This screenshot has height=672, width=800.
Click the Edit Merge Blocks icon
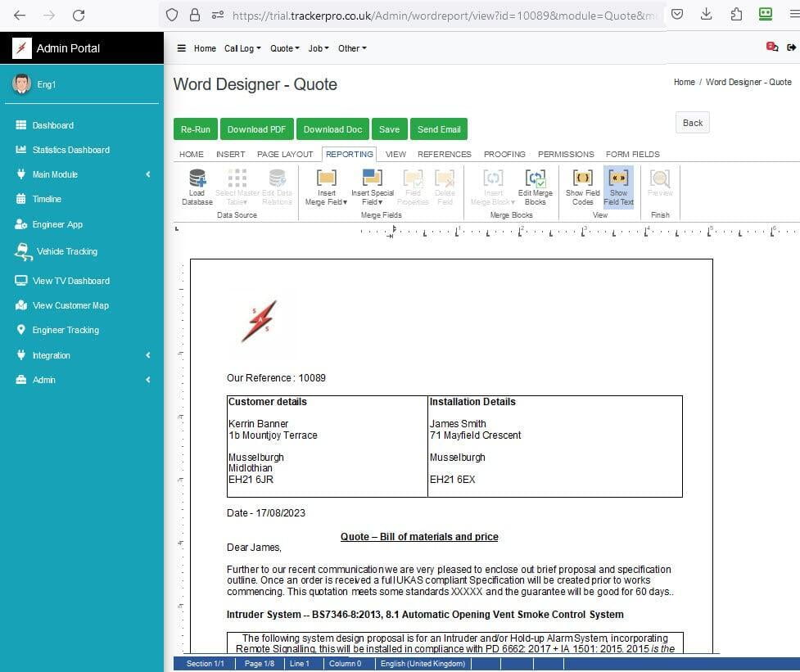pyautogui.click(x=535, y=178)
